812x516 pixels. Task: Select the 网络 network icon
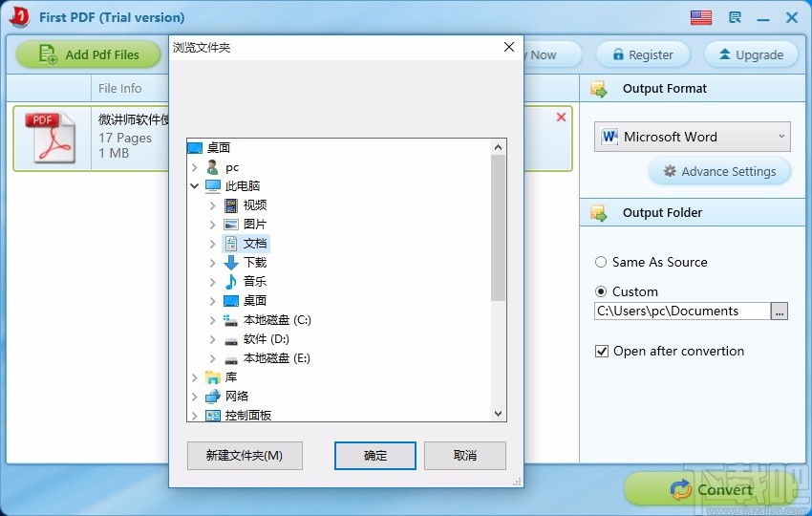click(213, 397)
